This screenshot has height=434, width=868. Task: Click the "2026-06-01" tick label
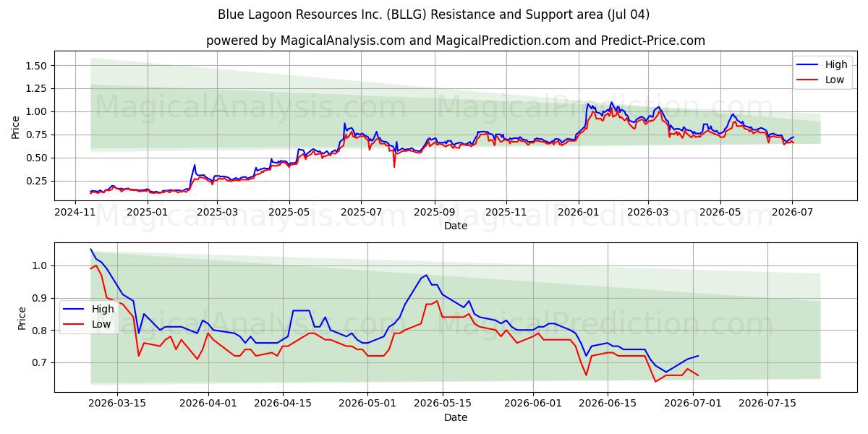[532, 404]
